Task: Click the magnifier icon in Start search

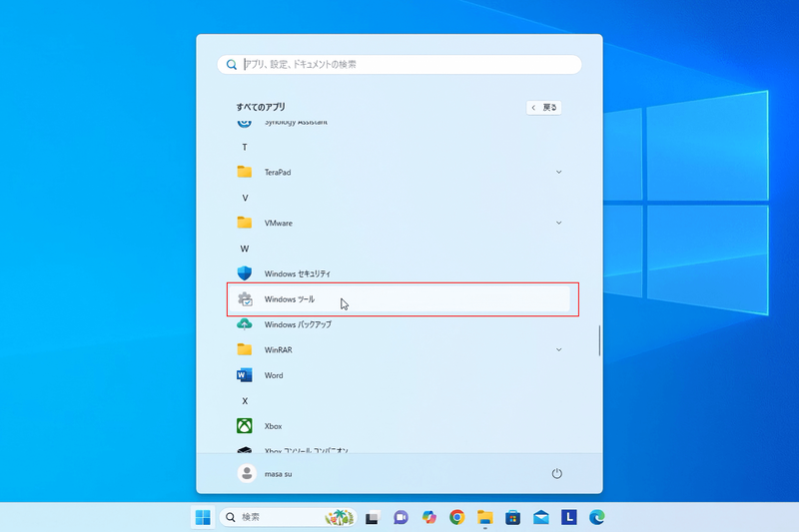Action: (x=232, y=65)
